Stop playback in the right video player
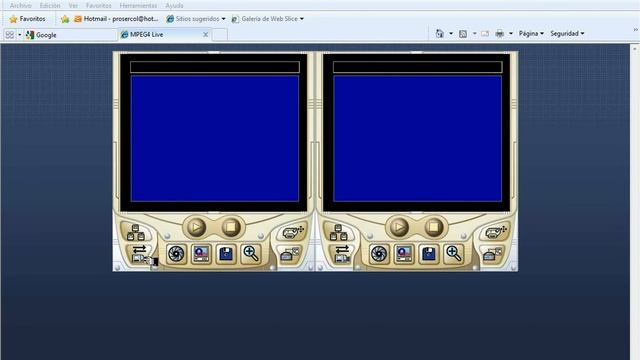Screen dimensions: 640x360 coord(433,227)
